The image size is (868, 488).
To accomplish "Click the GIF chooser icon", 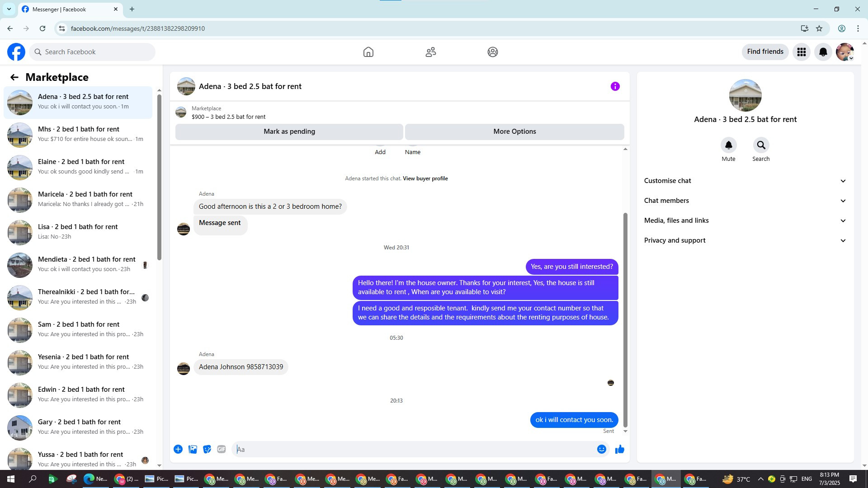I will pyautogui.click(x=221, y=449).
